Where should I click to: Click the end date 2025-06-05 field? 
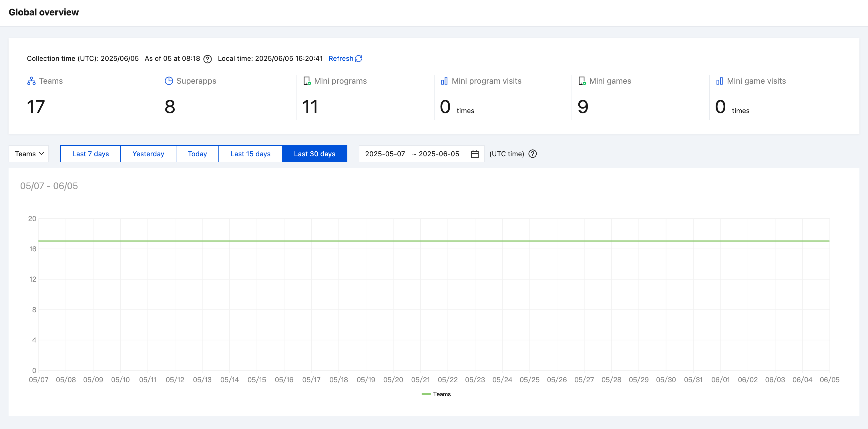pos(439,154)
